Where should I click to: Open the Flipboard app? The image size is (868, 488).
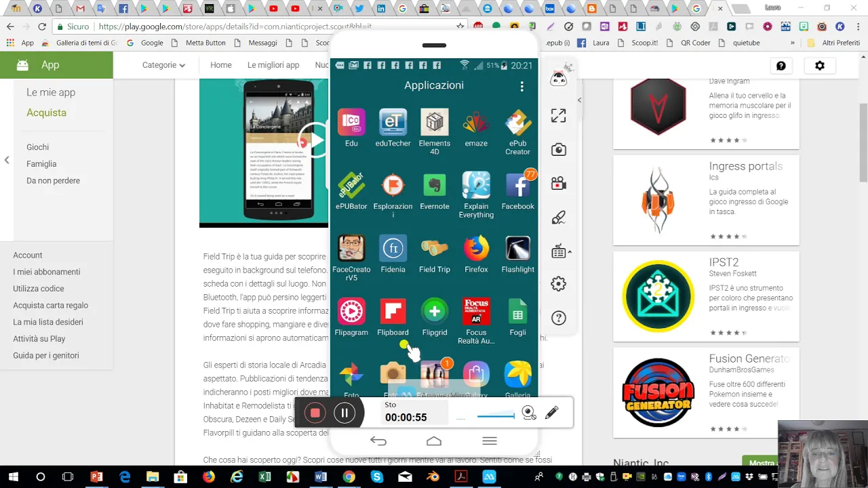pos(393,311)
